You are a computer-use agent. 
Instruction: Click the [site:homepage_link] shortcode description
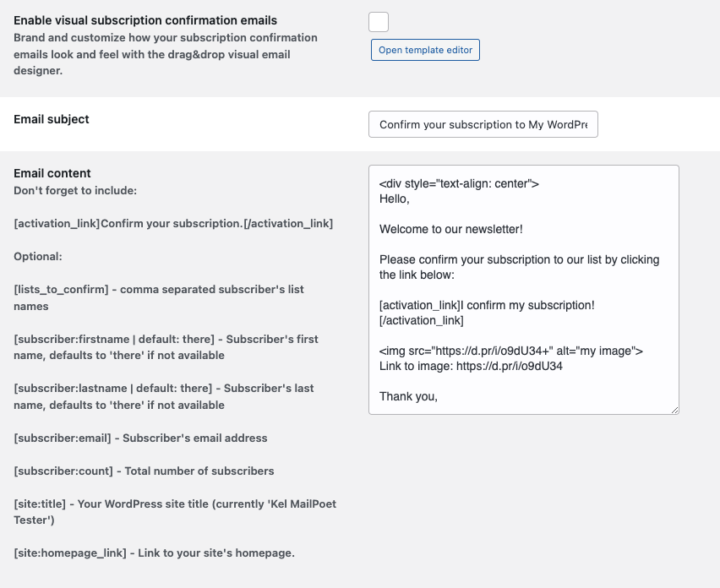155,553
